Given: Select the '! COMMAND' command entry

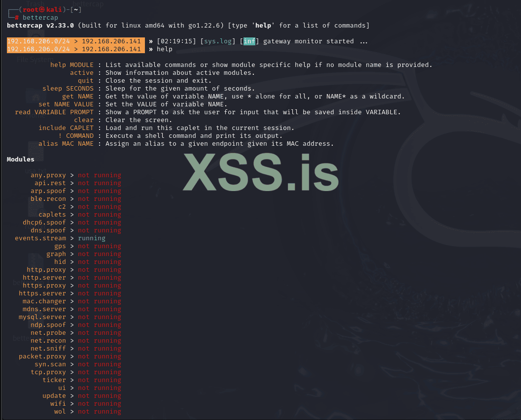Looking at the screenshot, I should [76, 136].
